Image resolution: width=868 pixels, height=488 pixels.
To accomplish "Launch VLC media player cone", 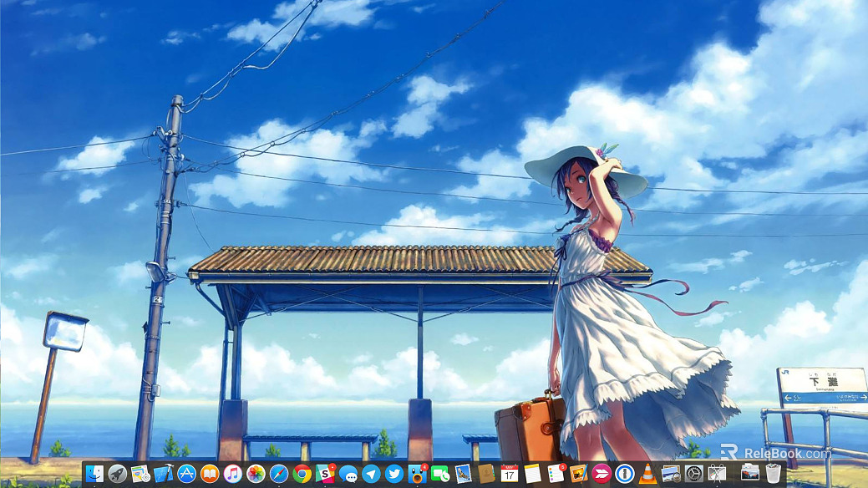I will pos(647,474).
